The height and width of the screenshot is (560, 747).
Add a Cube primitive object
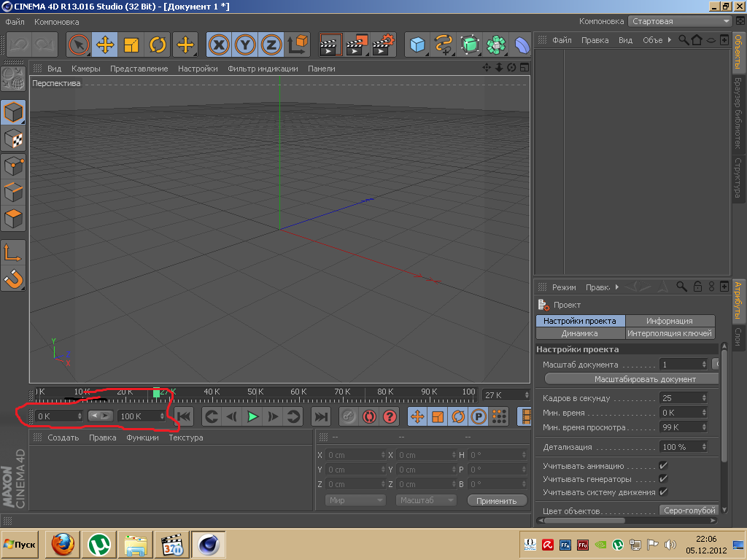417,45
